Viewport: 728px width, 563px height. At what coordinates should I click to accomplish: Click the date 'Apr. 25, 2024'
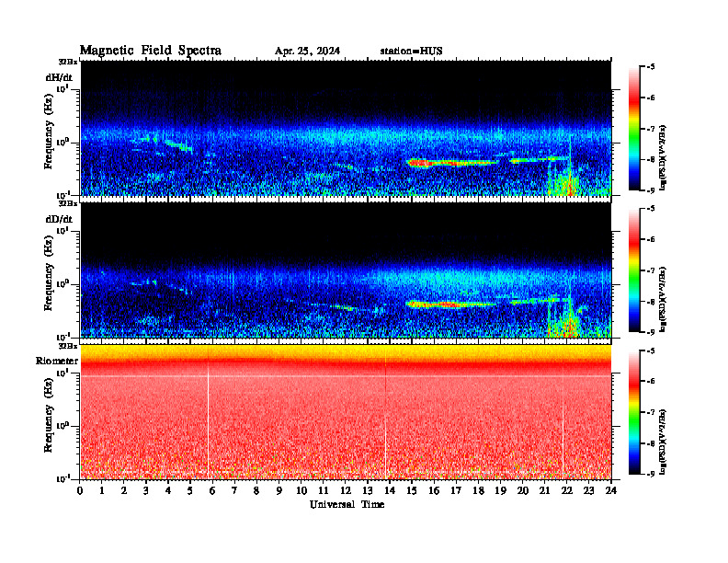click(x=307, y=52)
